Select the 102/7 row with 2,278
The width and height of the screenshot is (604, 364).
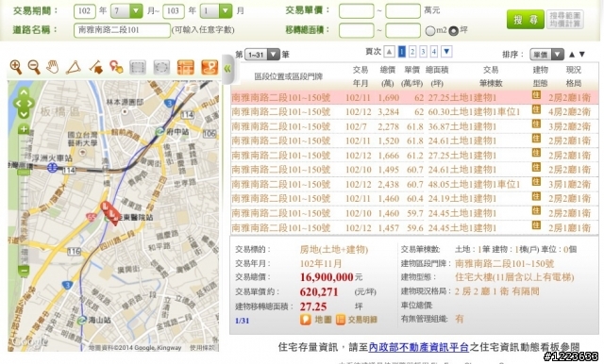pos(414,126)
